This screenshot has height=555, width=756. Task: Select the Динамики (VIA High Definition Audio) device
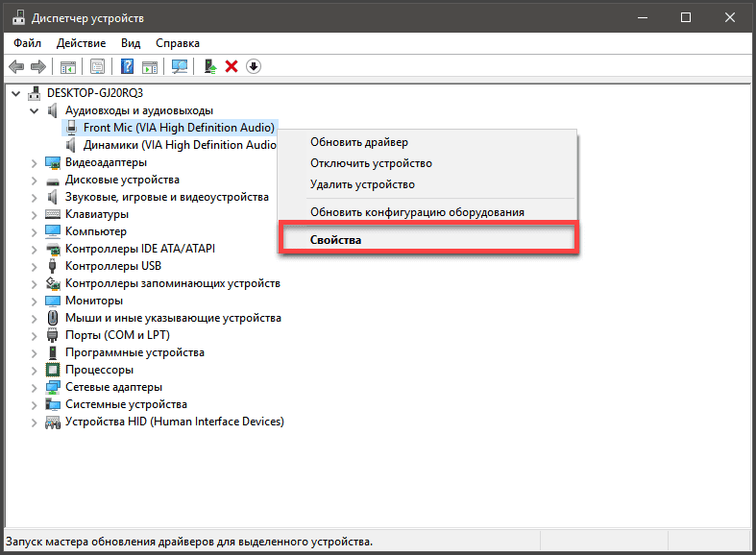tap(180, 145)
